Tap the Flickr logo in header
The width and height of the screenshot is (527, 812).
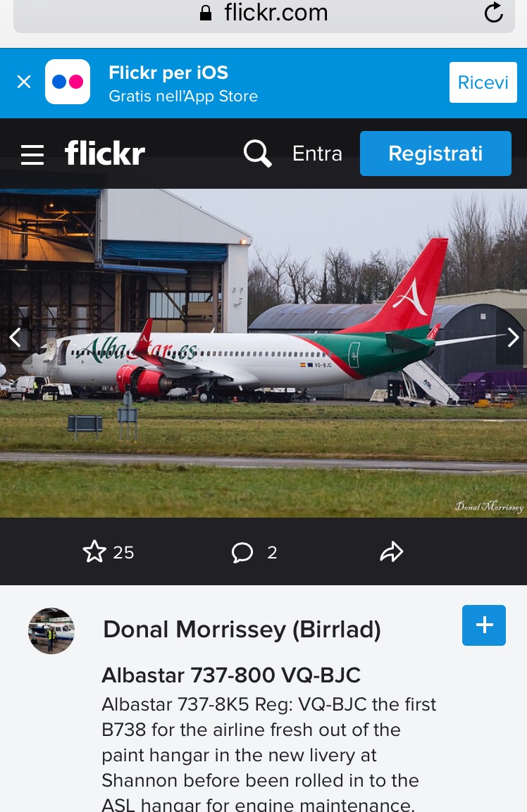click(x=105, y=154)
